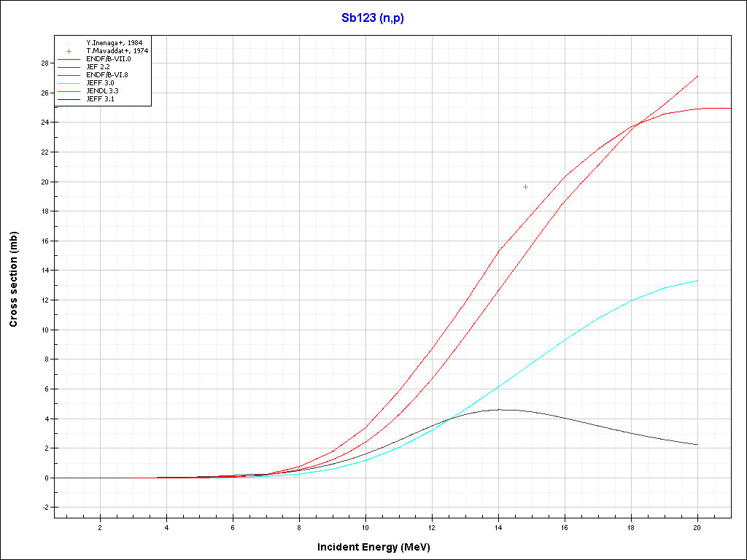Click the plus marker beside T.Mavaddat+ in legend

tap(69, 51)
